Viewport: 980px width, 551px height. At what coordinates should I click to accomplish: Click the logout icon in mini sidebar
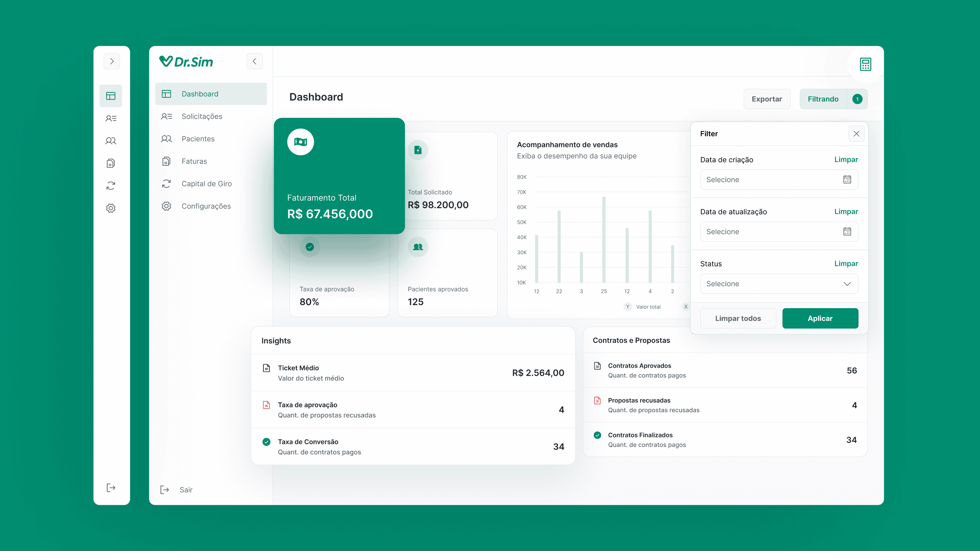(x=111, y=488)
